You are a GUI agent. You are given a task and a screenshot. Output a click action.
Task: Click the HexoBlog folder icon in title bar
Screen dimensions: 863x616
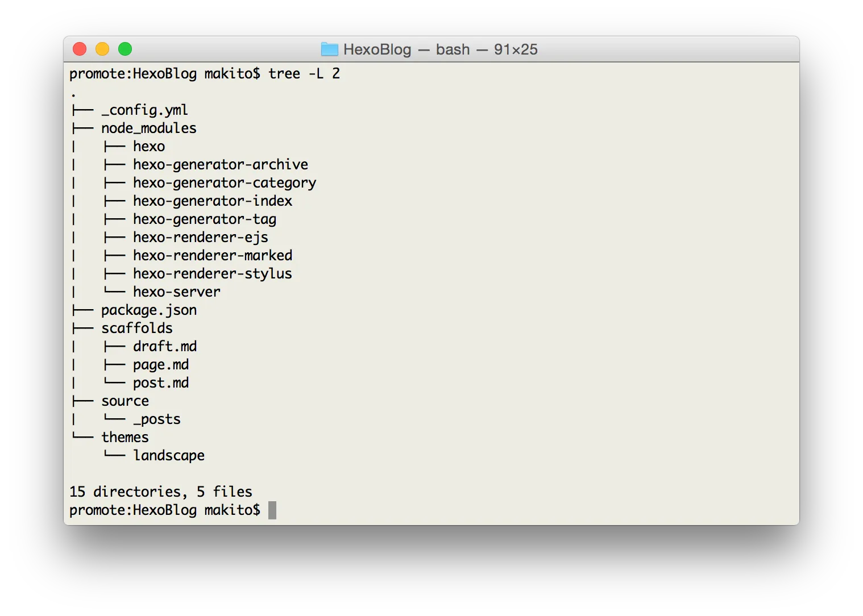click(x=330, y=49)
